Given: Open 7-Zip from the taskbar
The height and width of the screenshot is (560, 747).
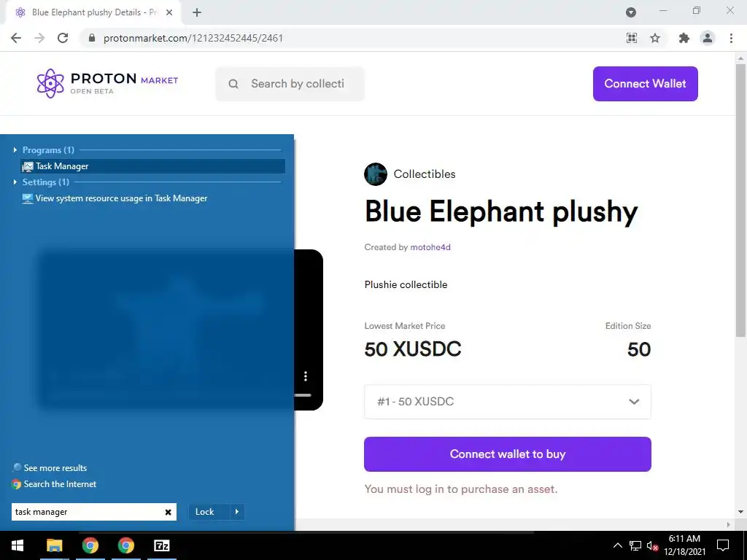Looking at the screenshot, I should [162, 545].
